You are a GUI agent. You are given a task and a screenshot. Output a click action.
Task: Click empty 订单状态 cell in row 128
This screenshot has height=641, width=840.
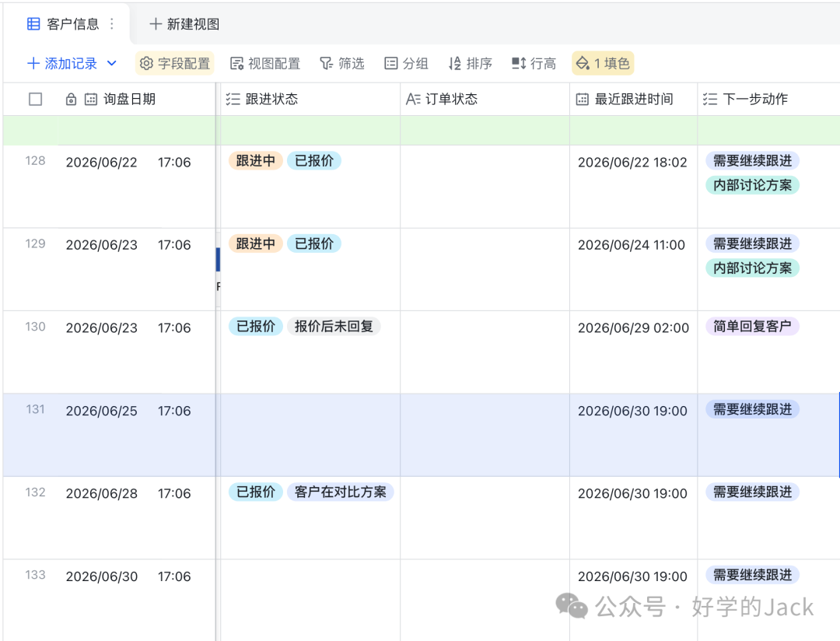(485, 187)
